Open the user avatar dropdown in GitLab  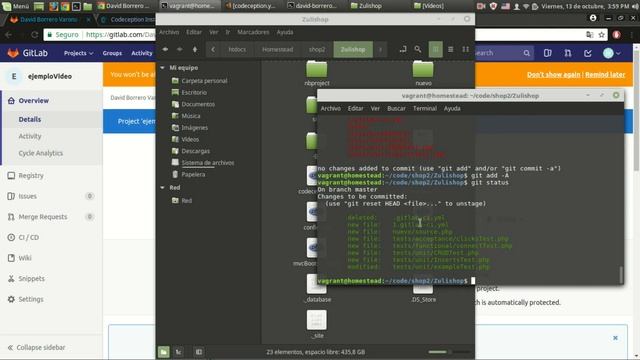612,53
